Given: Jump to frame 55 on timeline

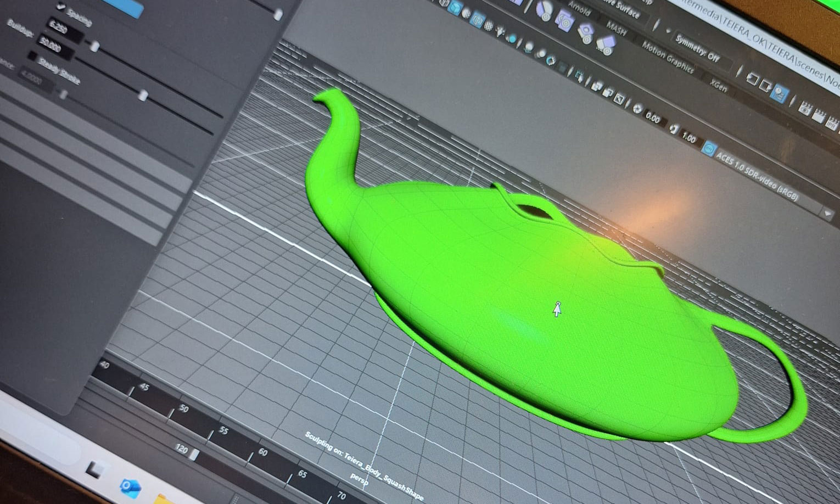Looking at the screenshot, I should click(223, 431).
